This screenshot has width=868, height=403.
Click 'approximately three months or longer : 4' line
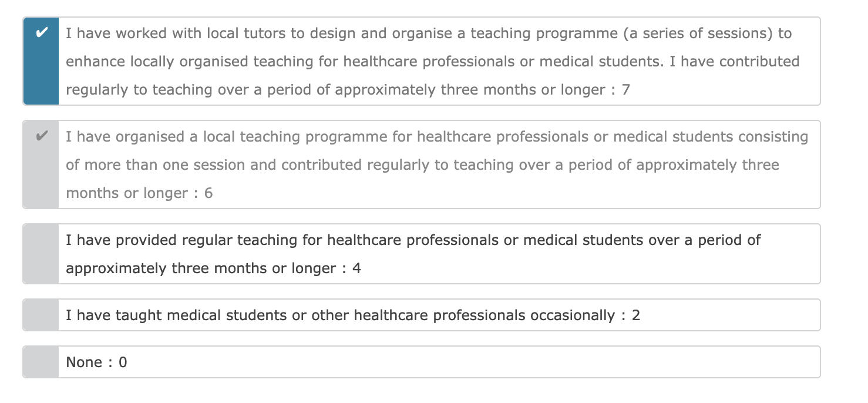(213, 268)
